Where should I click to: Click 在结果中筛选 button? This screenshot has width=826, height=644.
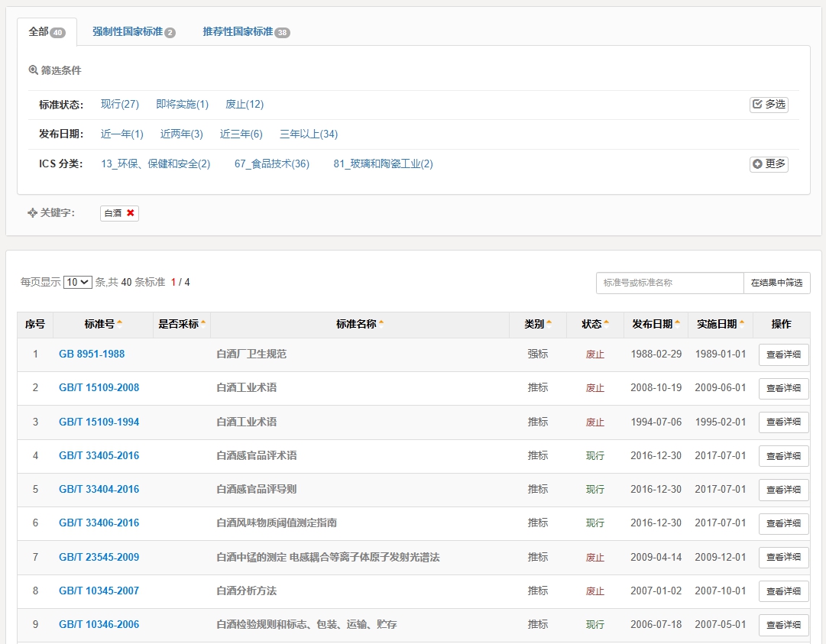pyautogui.click(x=776, y=283)
